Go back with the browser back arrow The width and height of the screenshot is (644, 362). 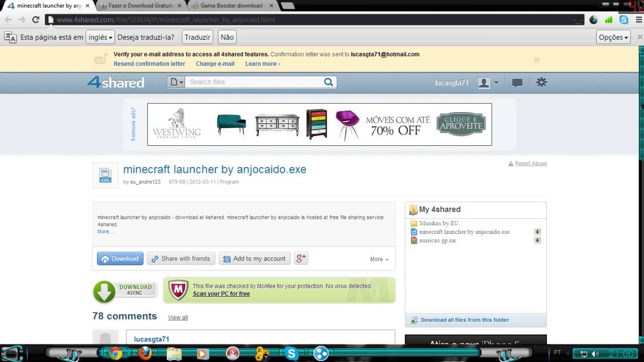click(8, 20)
